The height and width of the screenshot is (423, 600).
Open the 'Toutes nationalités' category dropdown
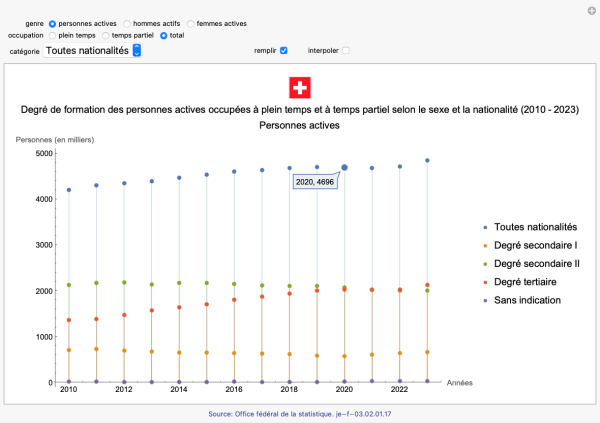point(93,50)
